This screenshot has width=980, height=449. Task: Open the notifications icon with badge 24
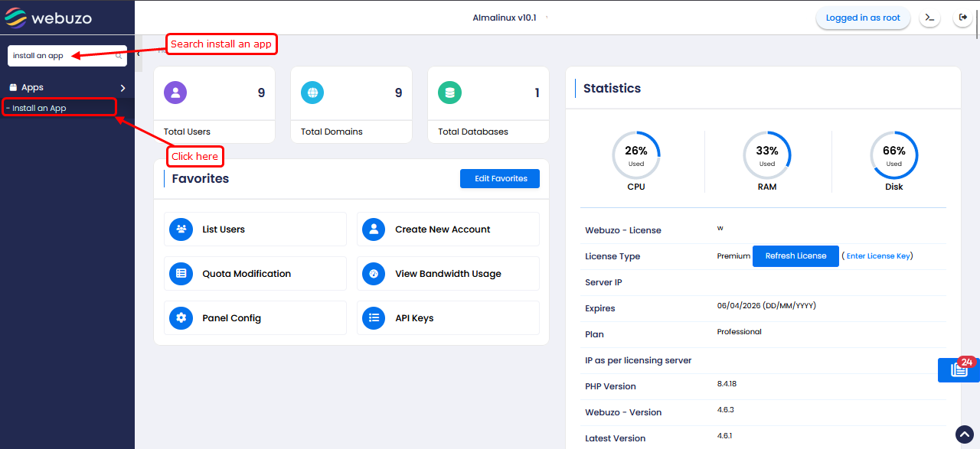[959, 370]
